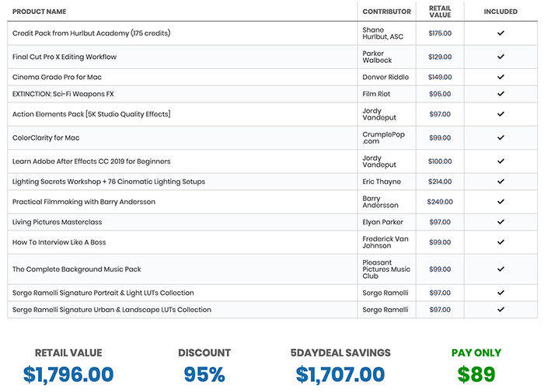Click the checkmark in the Living Pictures Masterclass row

[x=500, y=222]
